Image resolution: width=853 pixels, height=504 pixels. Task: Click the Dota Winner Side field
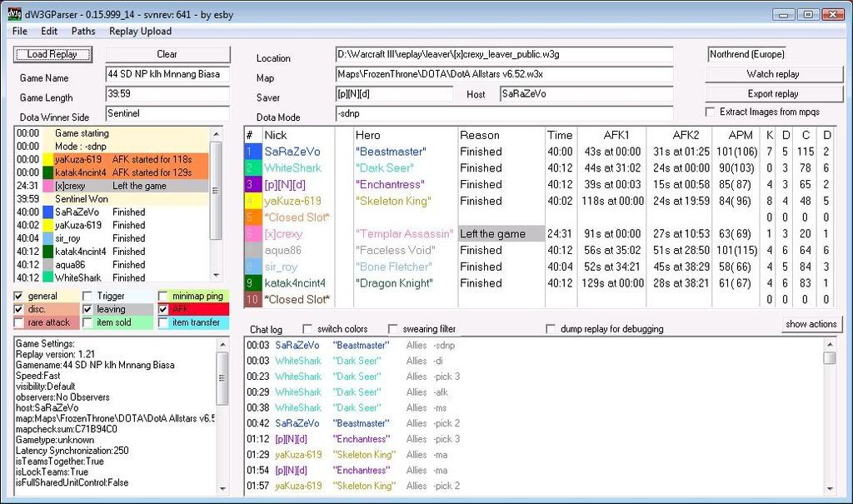pos(167,114)
